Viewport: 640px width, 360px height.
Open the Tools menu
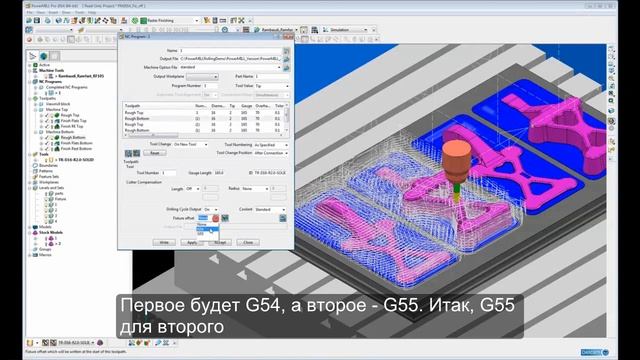pyautogui.click(x=80, y=13)
